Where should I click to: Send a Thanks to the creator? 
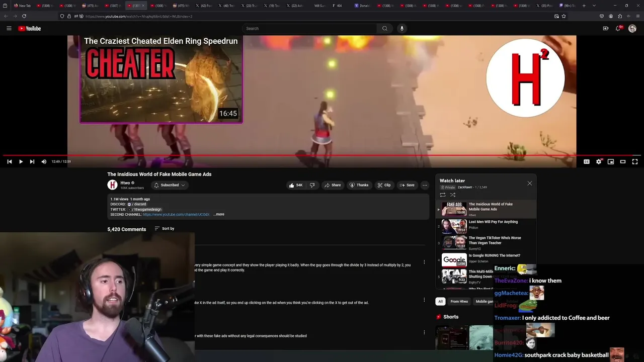pyautogui.click(x=359, y=185)
